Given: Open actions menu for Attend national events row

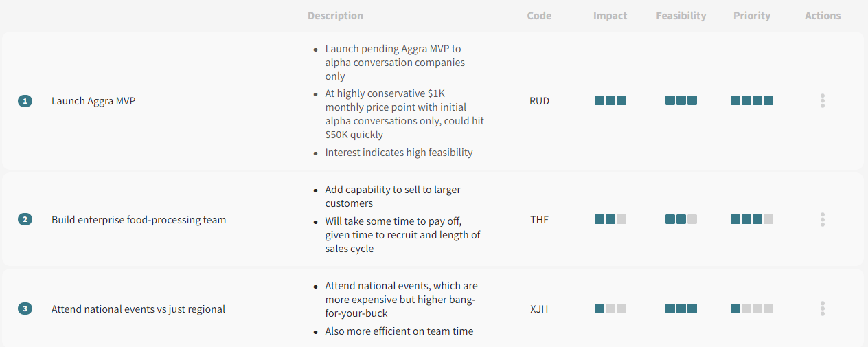Looking at the screenshot, I should (822, 309).
